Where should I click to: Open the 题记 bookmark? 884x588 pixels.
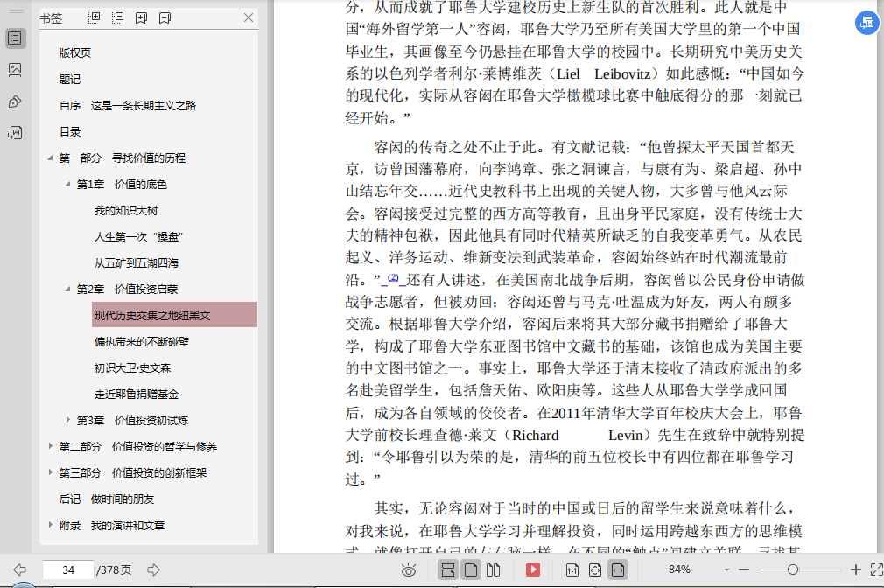pyautogui.click(x=70, y=80)
